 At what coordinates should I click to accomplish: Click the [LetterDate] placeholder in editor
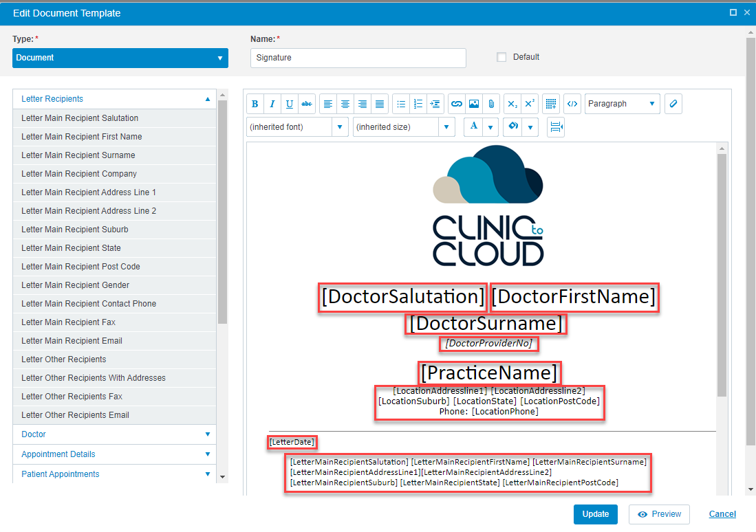[x=292, y=442]
